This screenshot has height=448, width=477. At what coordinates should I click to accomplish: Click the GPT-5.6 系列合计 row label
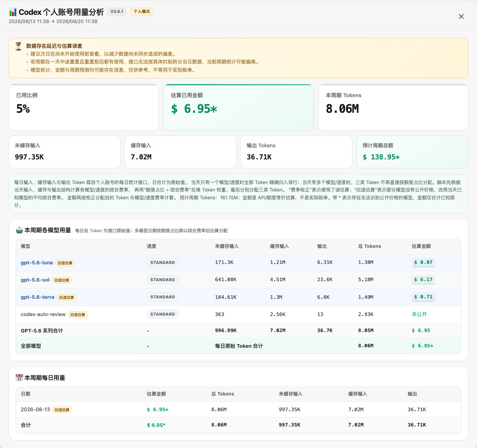(42, 331)
